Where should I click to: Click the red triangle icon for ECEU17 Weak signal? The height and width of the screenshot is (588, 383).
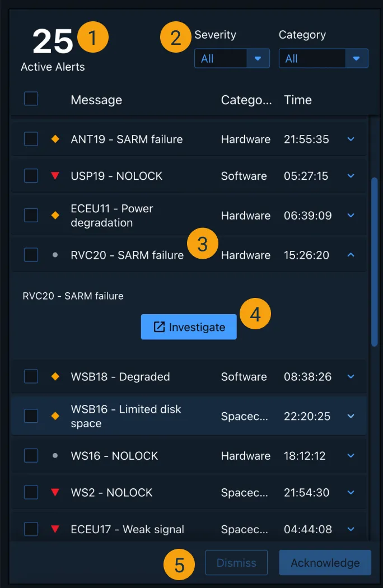click(55, 529)
